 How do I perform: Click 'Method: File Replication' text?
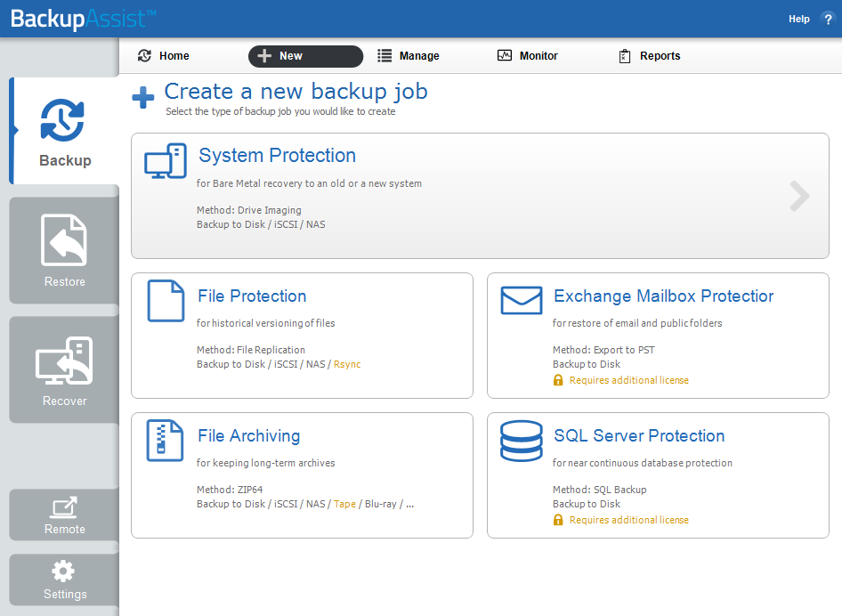(x=251, y=350)
